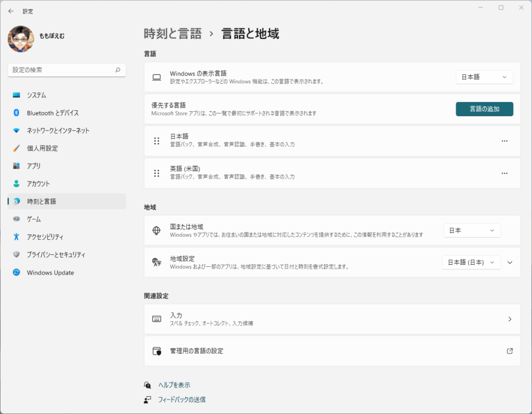Click the ももぽえむ account name
The width and height of the screenshot is (532, 414).
point(52,36)
